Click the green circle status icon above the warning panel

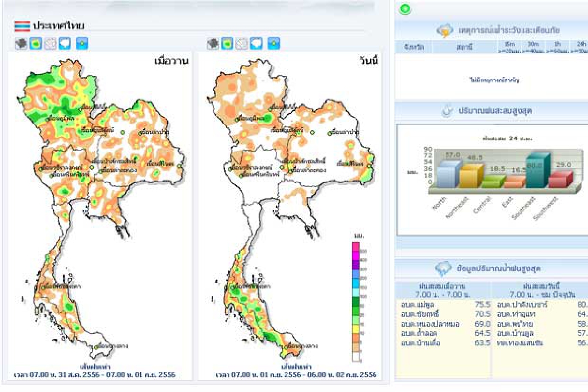tap(405, 9)
